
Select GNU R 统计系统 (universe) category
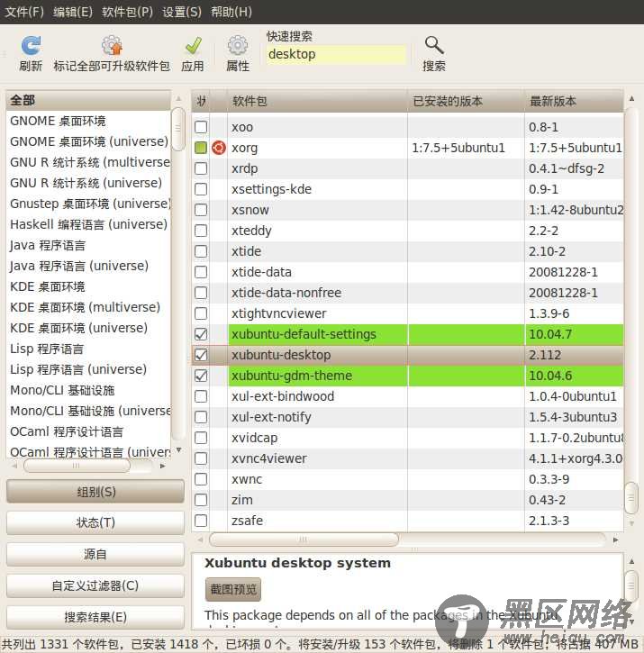click(x=89, y=183)
